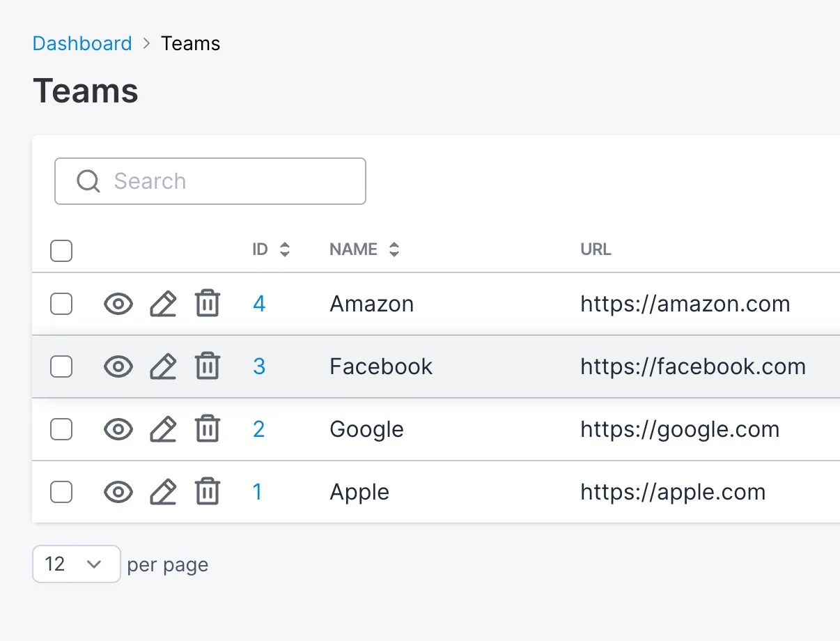View the Amazon team row details
The image size is (840, 641).
pos(118,304)
